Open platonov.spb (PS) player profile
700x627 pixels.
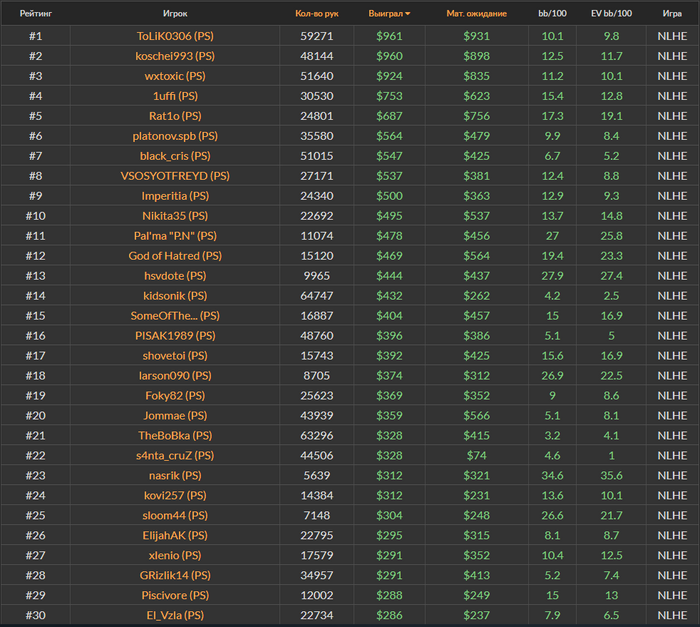(x=175, y=136)
